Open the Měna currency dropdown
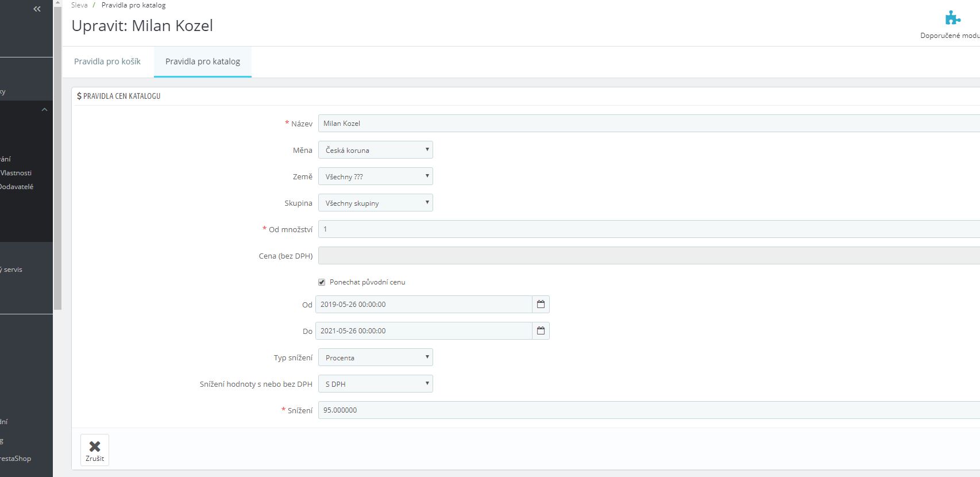 click(x=376, y=150)
